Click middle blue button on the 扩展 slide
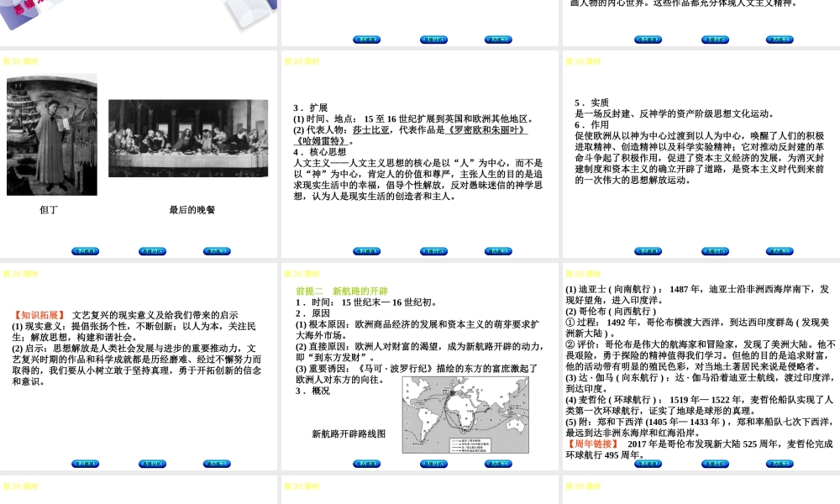 click(x=433, y=251)
